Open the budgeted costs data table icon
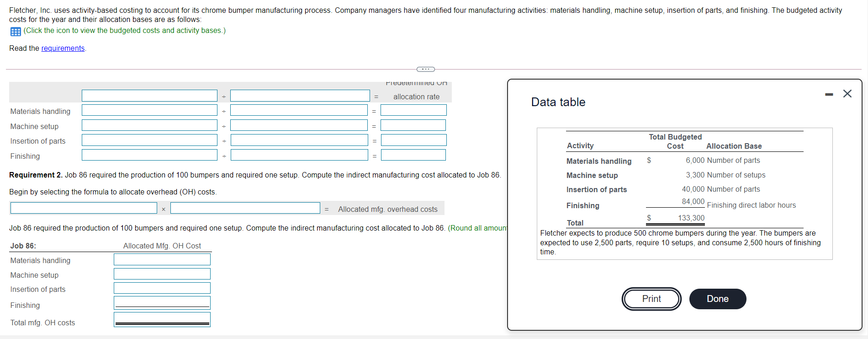This screenshot has height=339, width=868. [x=16, y=32]
